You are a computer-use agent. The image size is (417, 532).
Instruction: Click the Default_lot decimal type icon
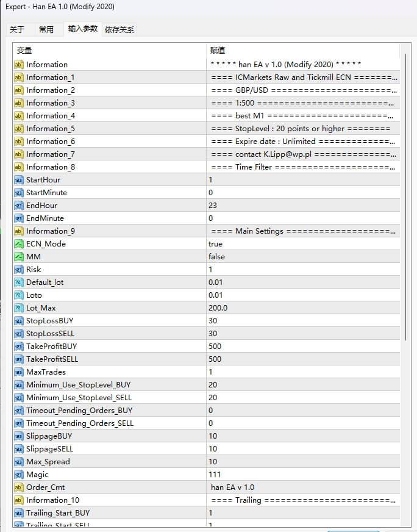(18, 282)
